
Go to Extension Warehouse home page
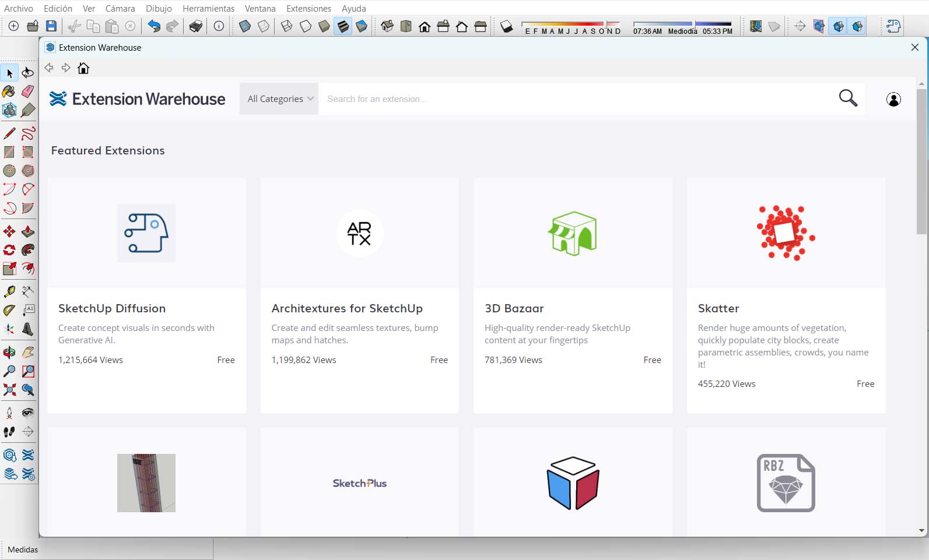click(83, 68)
